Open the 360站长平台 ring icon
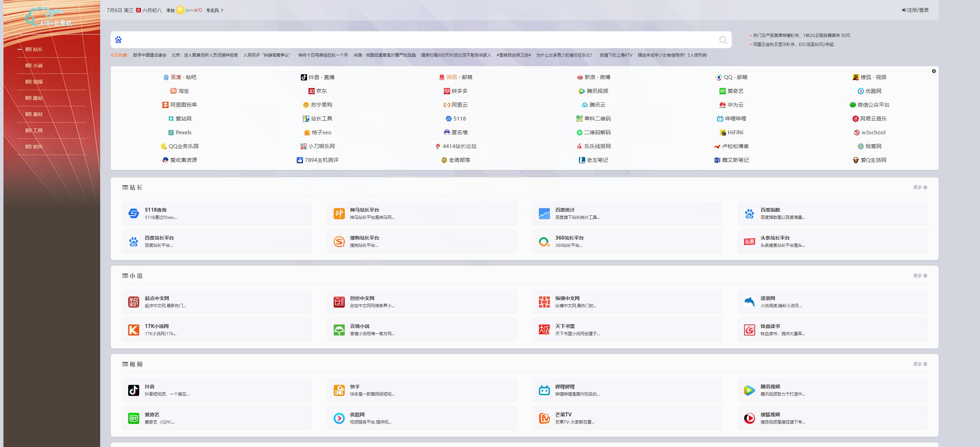 544,241
